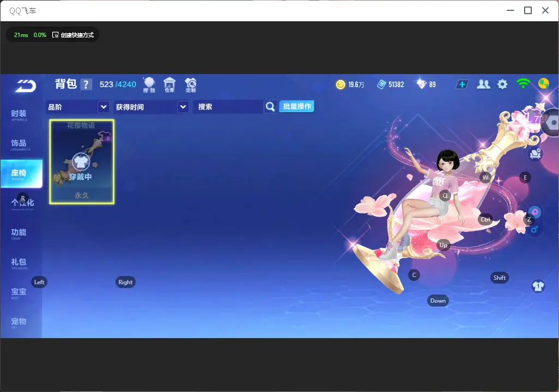Click the back arrow logo icon
Image resolution: width=559 pixels, height=392 pixels.
pos(26,86)
